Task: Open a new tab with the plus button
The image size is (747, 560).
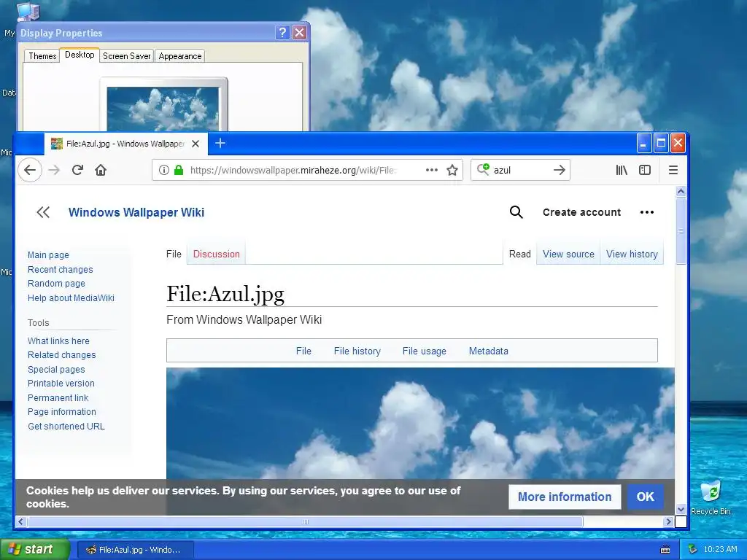Action: tap(220, 143)
